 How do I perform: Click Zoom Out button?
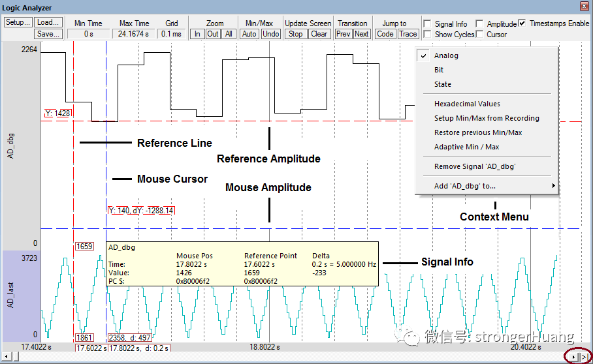213,34
